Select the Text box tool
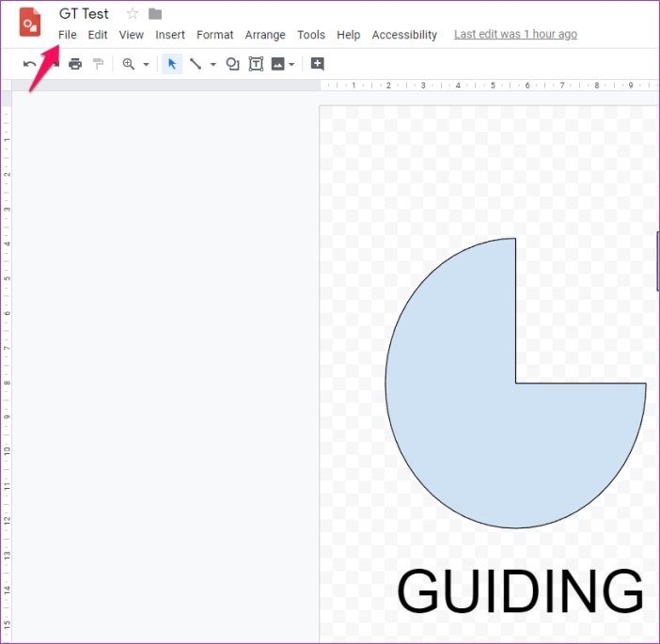Image resolution: width=660 pixels, height=644 pixels. click(256, 64)
